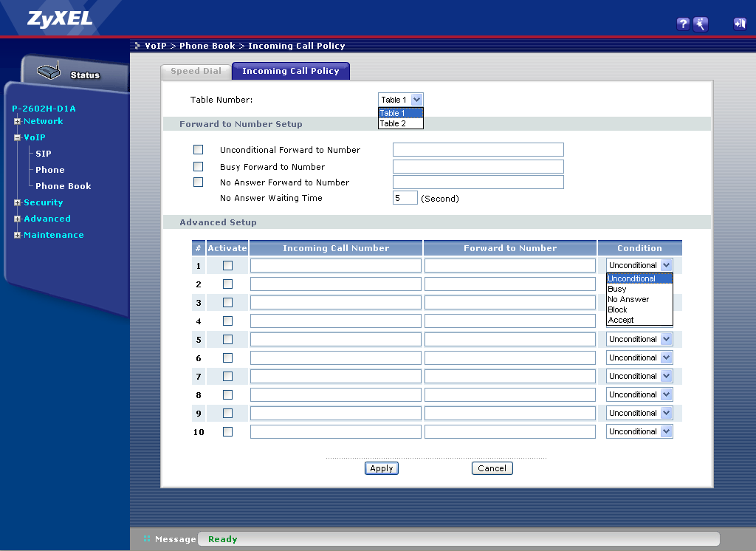Expand the Maintenance tree node
This screenshot has width=756, height=551.
point(18,236)
